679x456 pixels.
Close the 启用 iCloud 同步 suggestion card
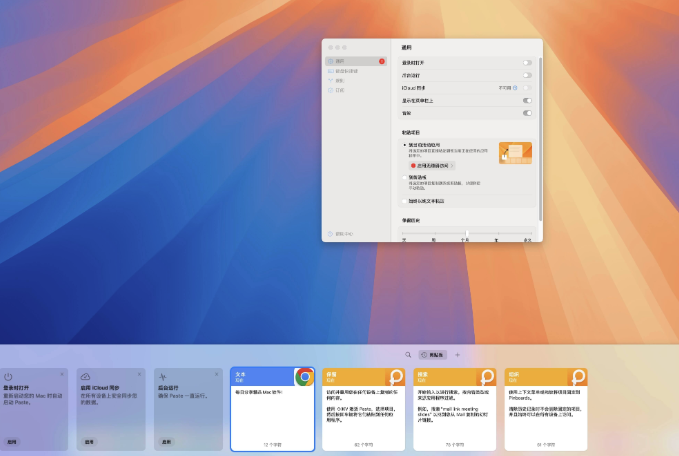click(x=139, y=374)
